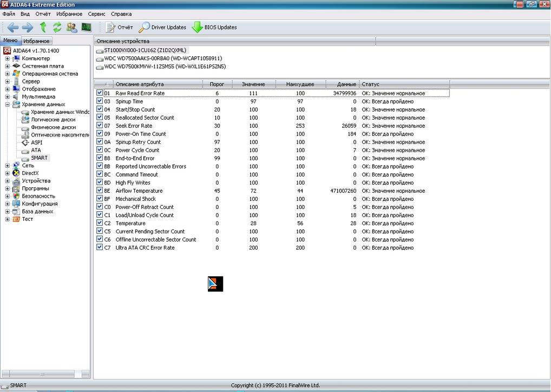The height and width of the screenshot is (392, 551).
Task: Expand the Системная плата tree node
Action: (x=8, y=66)
